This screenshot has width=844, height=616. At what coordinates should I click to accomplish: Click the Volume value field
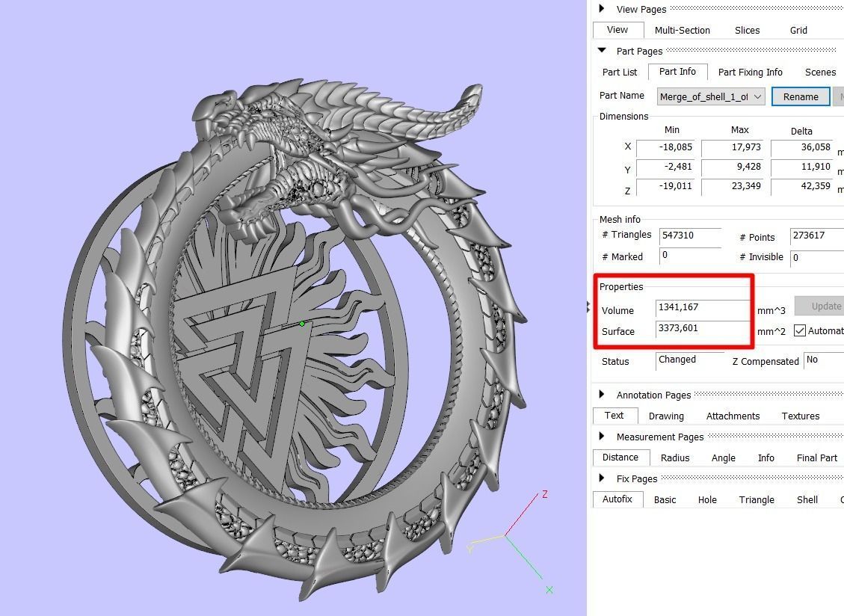[x=703, y=307]
